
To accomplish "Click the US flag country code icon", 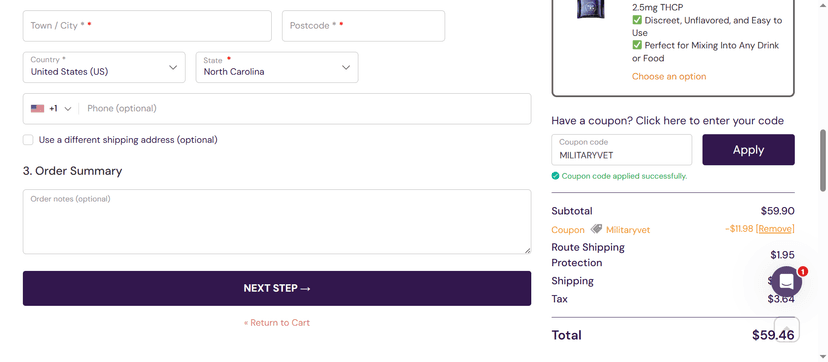I will point(37,109).
